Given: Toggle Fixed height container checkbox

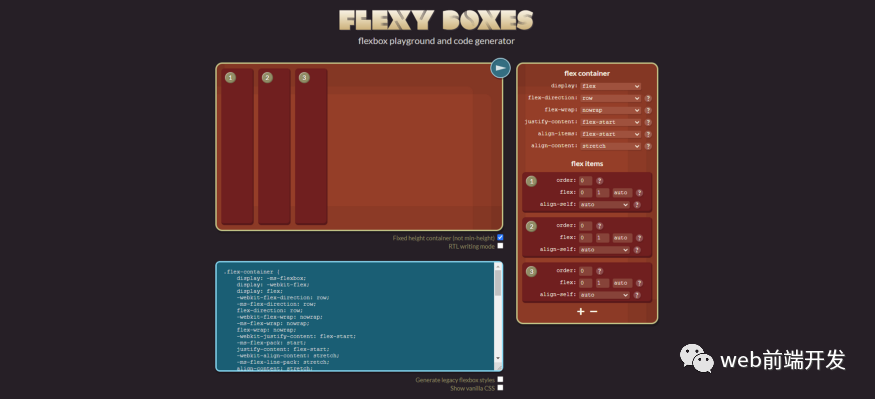Looking at the screenshot, I should coord(500,238).
